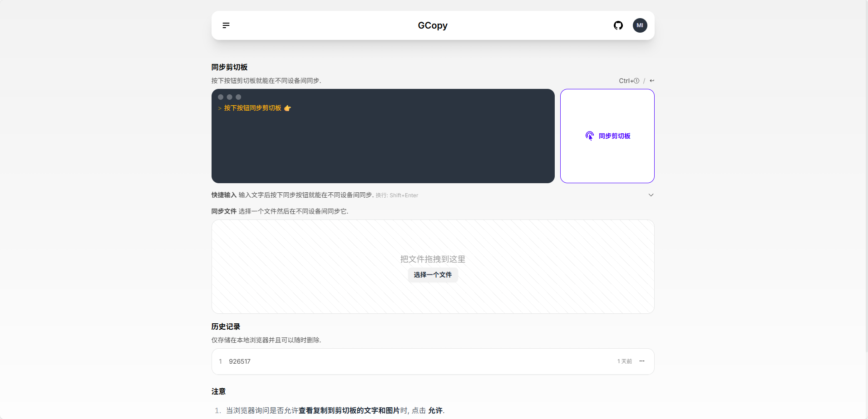Click the 1天前 timestamp label

(x=624, y=361)
